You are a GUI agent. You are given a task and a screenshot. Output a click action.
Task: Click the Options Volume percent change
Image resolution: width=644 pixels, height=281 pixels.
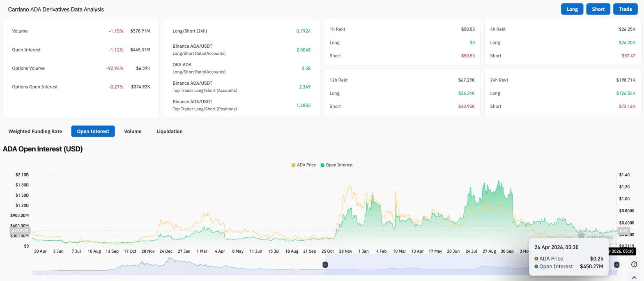point(115,68)
